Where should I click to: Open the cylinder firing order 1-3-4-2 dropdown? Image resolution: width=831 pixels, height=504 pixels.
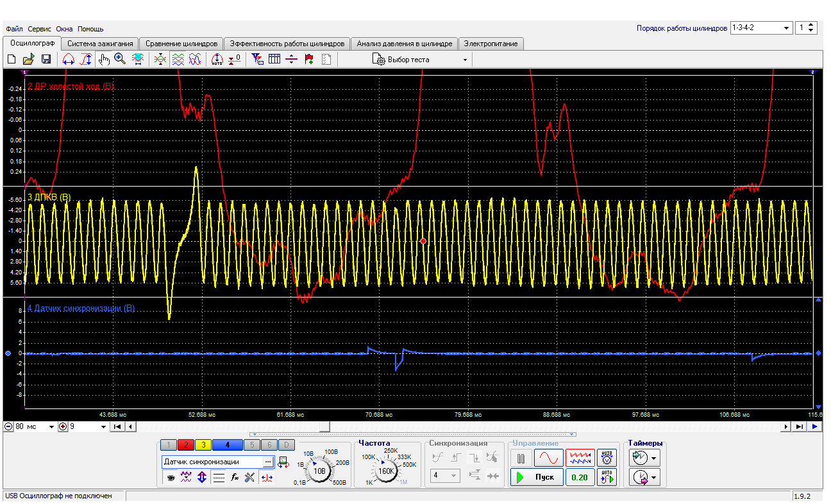click(x=761, y=28)
